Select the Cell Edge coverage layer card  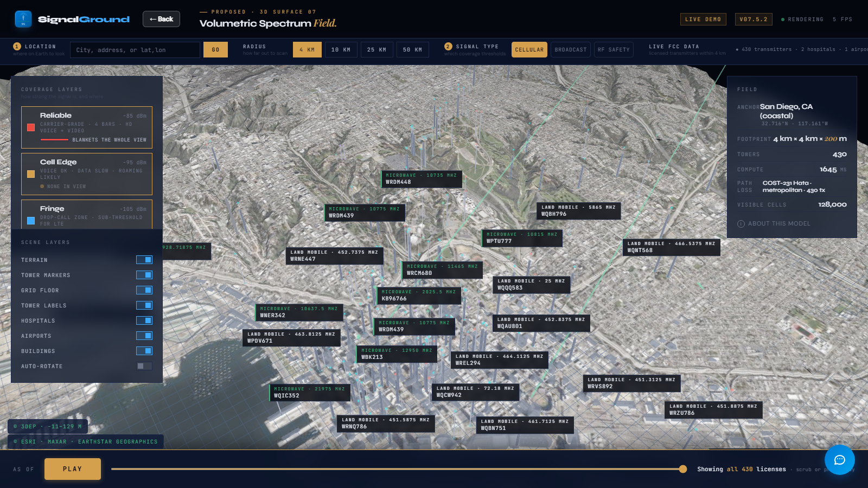[87, 174]
